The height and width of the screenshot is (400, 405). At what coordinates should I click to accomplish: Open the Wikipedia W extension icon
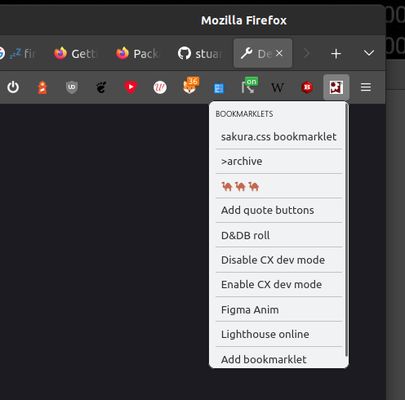coord(277,88)
